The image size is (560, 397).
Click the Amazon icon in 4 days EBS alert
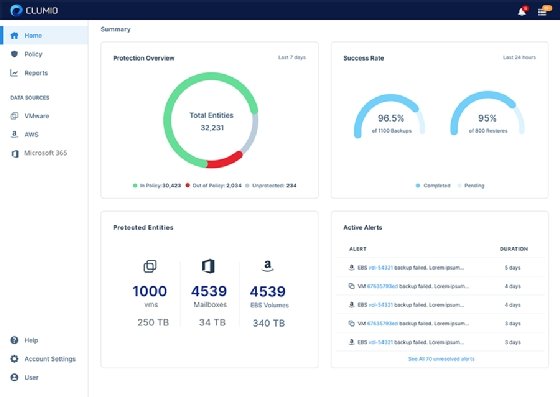[351, 304]
